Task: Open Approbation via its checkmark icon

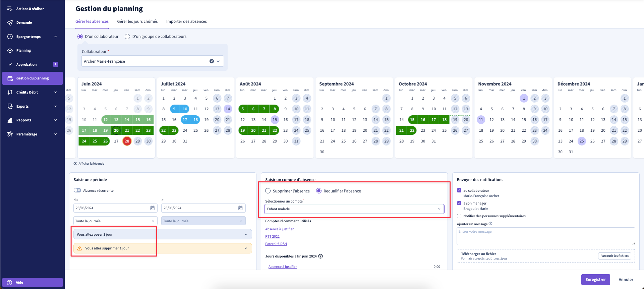Action: 10,64
